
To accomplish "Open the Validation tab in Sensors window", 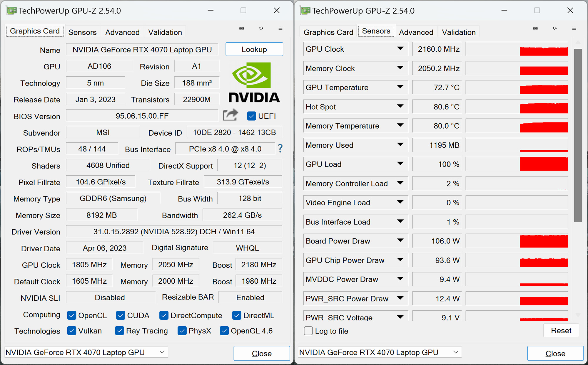I will 459,32.
